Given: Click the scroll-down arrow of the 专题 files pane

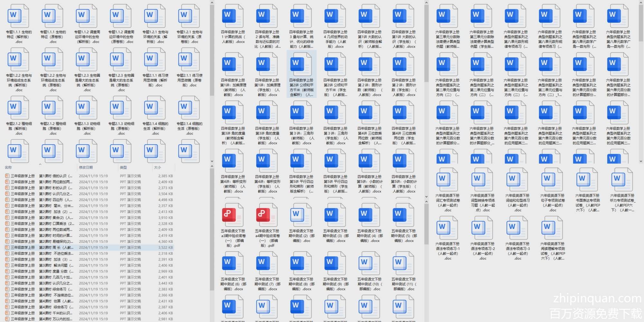Looking at the screenshot, I should pos(212,161).
